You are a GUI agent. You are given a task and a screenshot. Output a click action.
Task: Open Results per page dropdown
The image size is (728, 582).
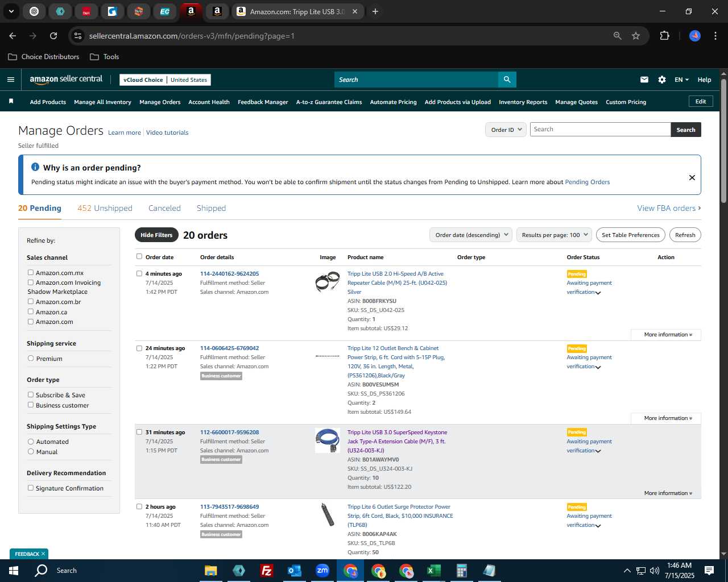point(555,235)
